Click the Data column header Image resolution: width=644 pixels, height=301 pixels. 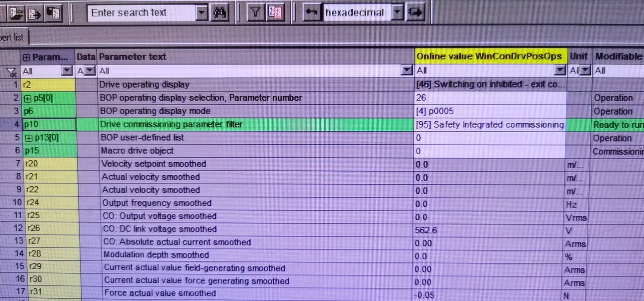[86, 57]
